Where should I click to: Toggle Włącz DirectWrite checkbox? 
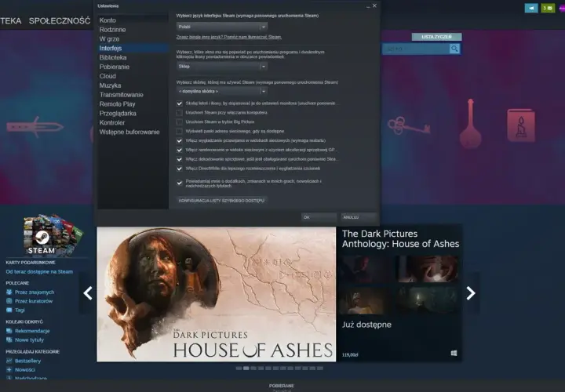[180, 169]
